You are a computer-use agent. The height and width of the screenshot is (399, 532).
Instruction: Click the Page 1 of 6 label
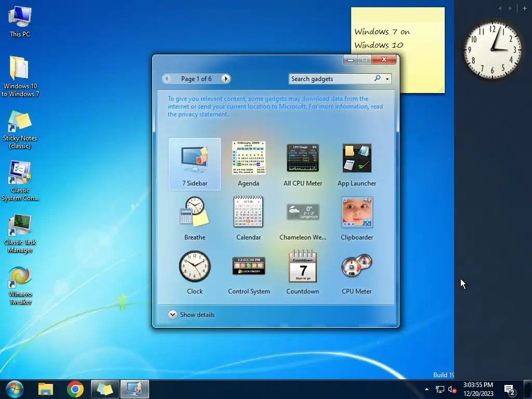196,79
